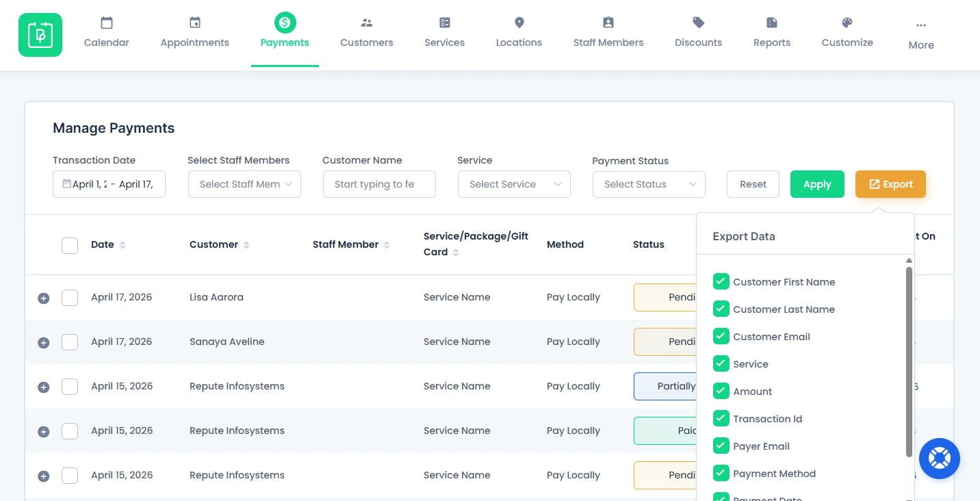Uncheck Customer First Name export field
The width and height of the screenshot is (980, 501).
[721, 281]
